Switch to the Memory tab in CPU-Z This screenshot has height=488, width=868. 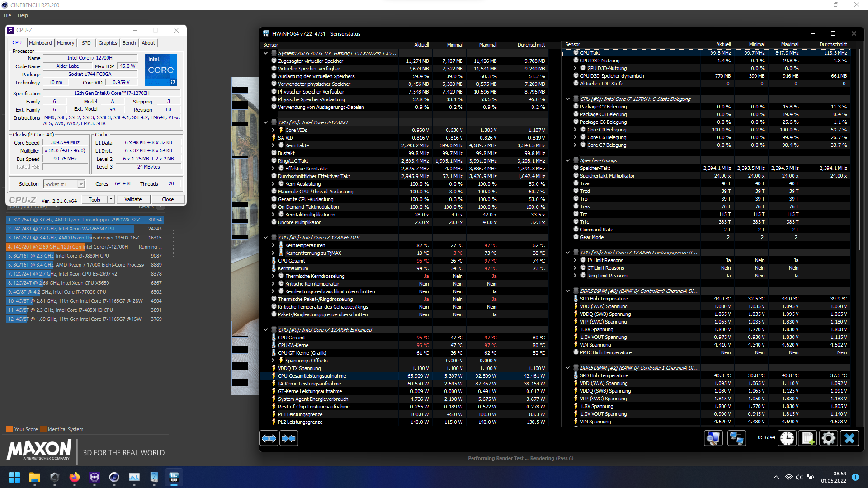[x=66, y=43]
